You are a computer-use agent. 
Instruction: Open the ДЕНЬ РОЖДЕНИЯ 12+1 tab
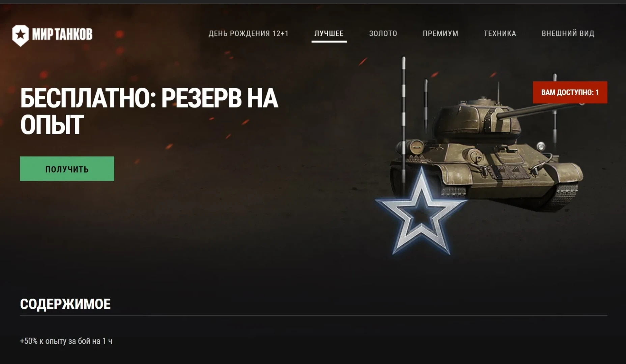[248, 33]
